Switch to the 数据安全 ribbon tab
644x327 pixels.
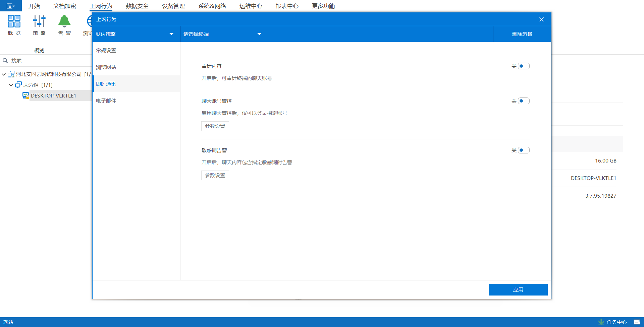[137, 6]
